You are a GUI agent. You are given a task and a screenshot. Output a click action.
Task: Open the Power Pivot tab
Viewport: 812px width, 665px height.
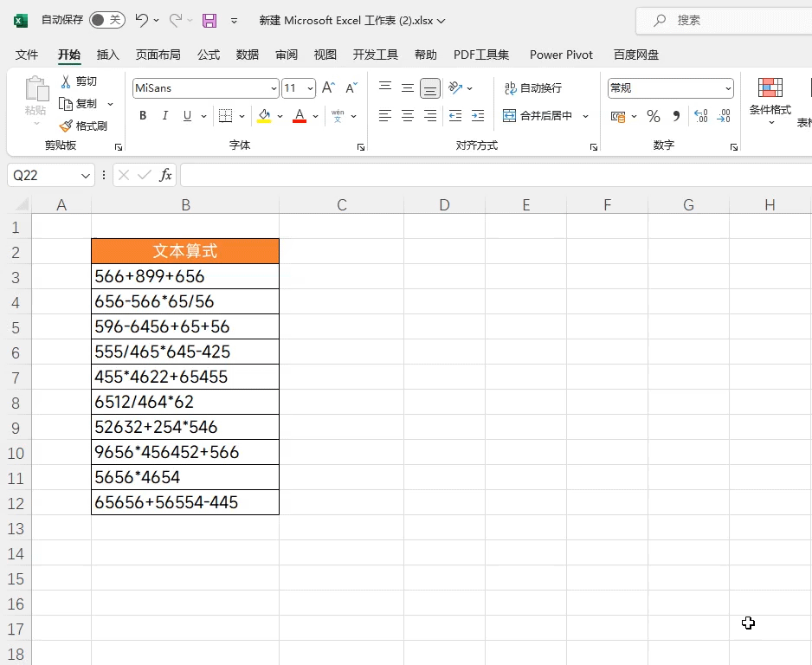click(x=561, y=55)
